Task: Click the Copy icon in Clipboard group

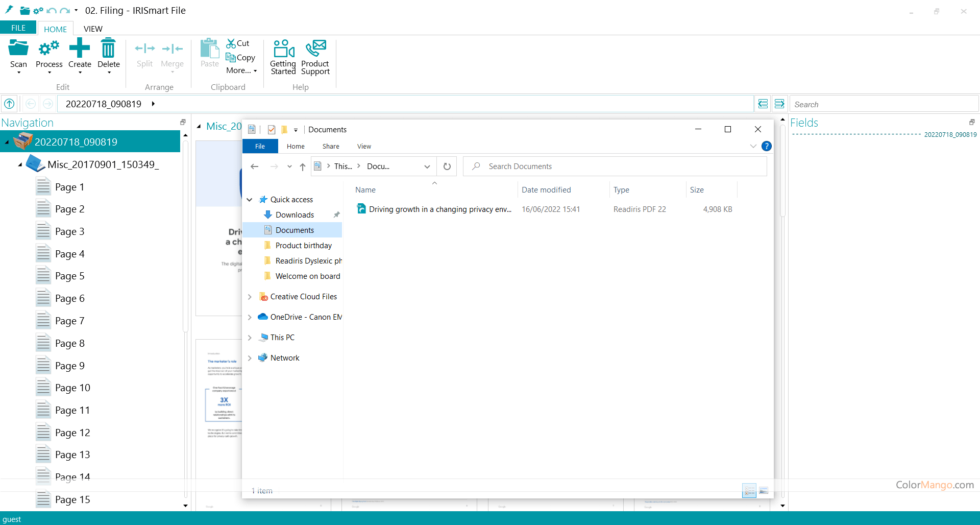Action: coord(231,57)
